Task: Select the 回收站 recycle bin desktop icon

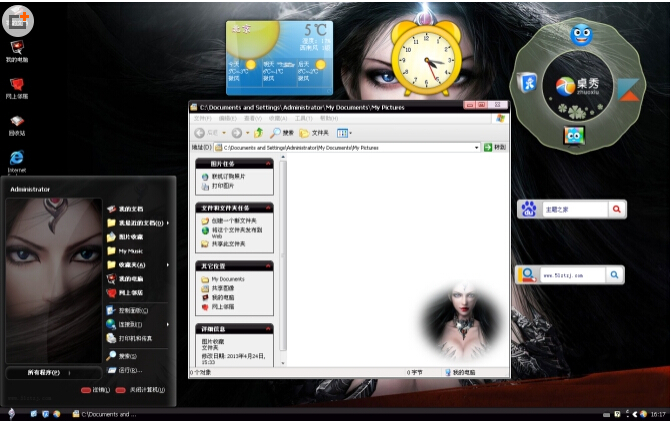Action: coord(17,125)
